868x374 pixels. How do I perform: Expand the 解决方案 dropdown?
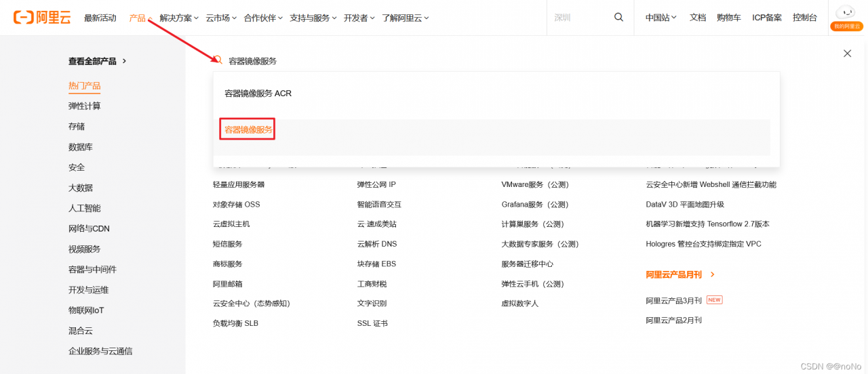point(179,18)
